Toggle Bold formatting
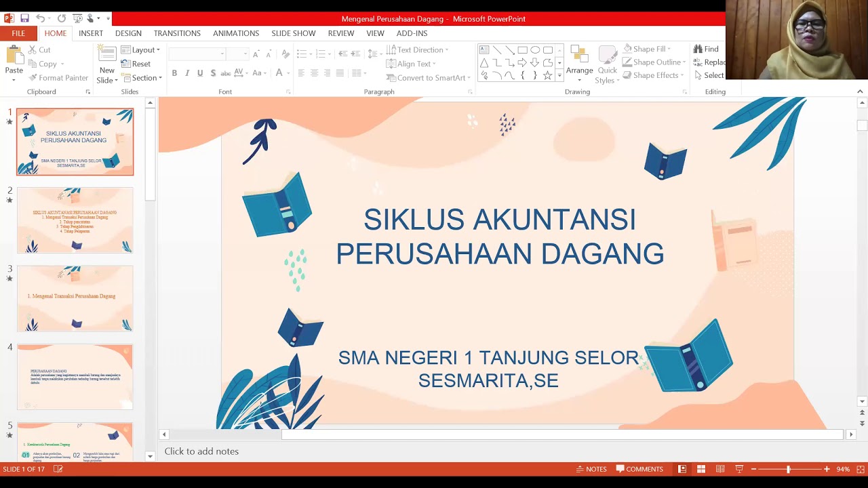This screenshot has width=868, height=488. click(174, 73)
